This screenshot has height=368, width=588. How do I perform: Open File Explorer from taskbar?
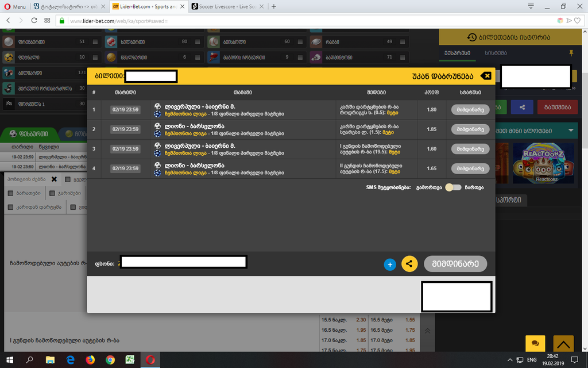coord(50,360)
